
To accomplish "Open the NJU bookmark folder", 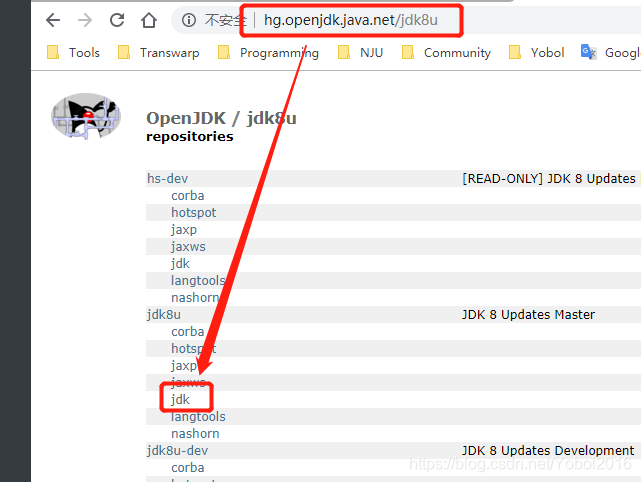I will tap(361, 52).
